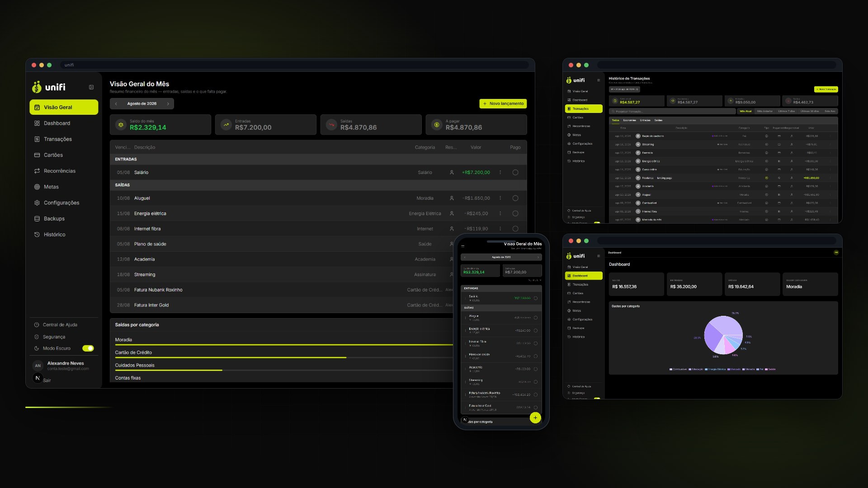Go to previous month in main window

pyautogui.click(x=116, y=104)
